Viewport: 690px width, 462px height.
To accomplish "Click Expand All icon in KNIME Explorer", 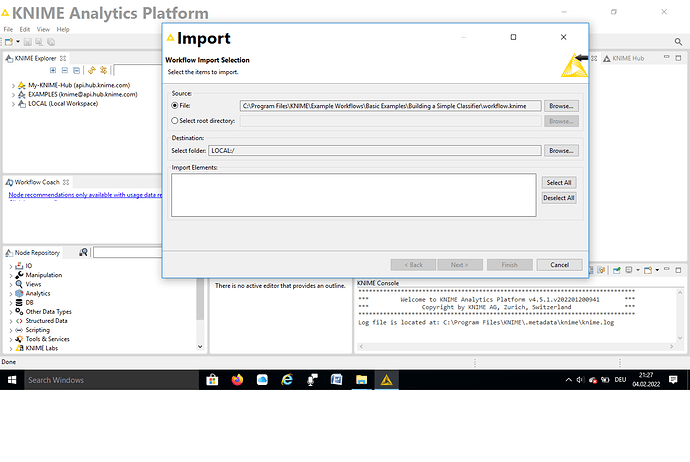I will (53, 70).
